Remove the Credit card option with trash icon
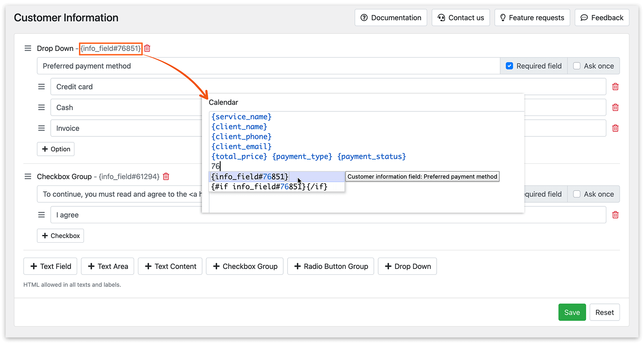Screen dimensions: 644x343 (615, 87)
